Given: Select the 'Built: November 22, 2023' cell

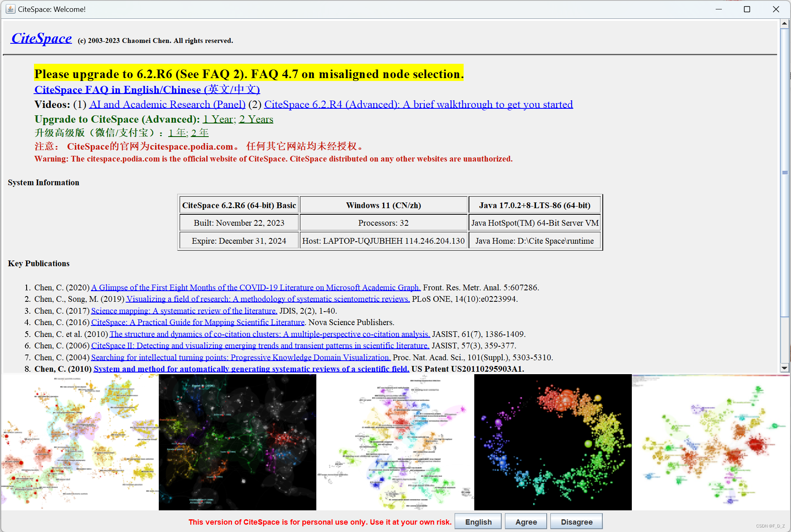Looking at the screenshot, I should pos(239,223).
